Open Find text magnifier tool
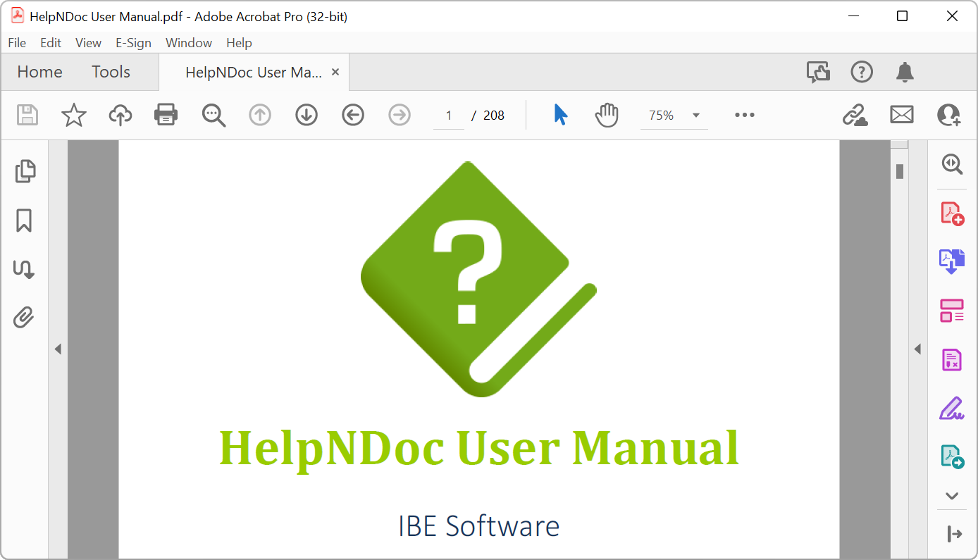Screen dimensions: 978x560 pos(213,115)
